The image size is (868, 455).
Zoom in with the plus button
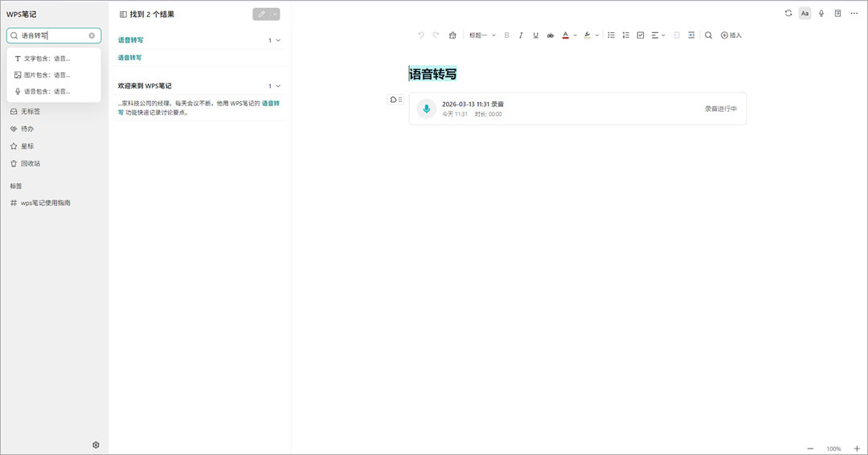click(857, 449)
